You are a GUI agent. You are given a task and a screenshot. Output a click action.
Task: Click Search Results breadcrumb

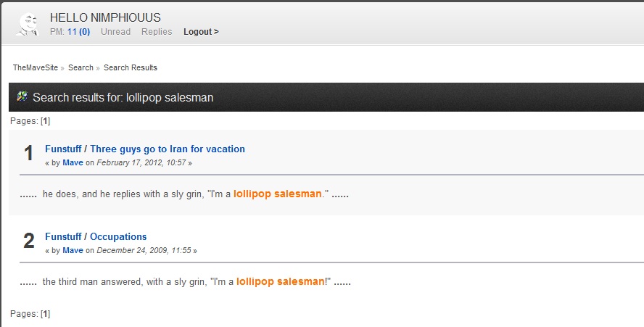(131, 67)
